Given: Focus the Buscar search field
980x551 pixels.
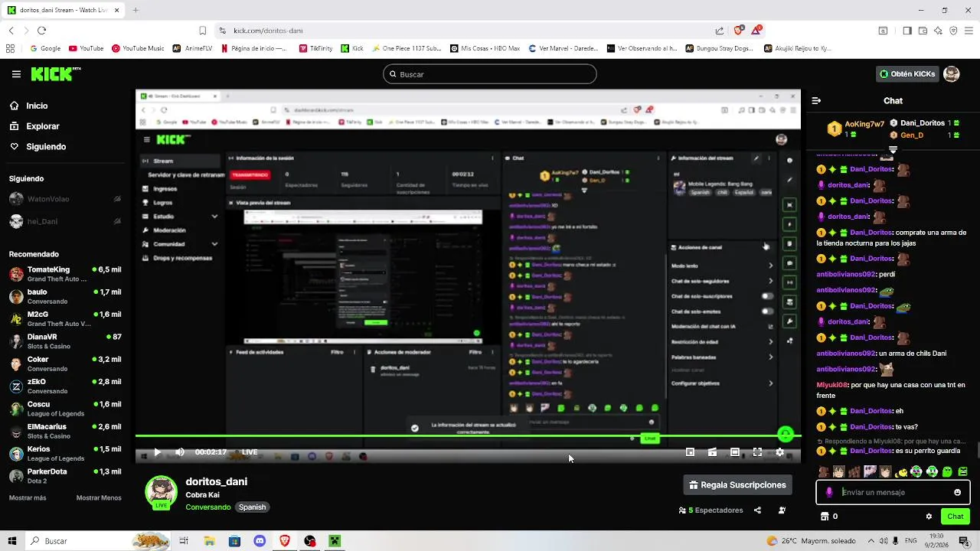Looking at the screenshot, I should pos(490,74).
